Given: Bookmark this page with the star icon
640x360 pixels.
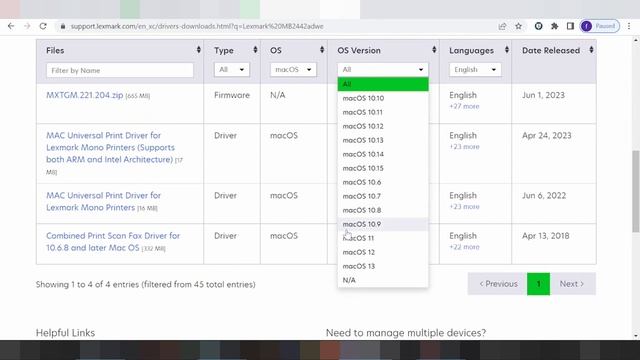Looking at the screenshot, I should click(x=518, y=26).
